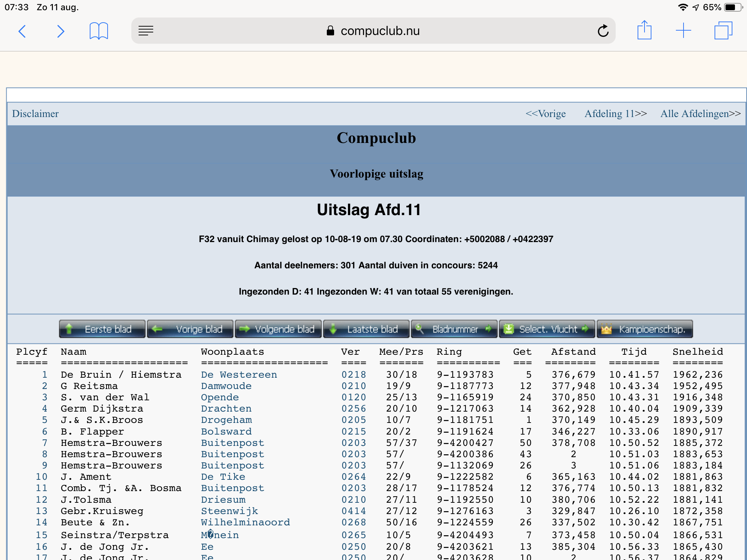Click place number 5 link
Screen dimensions: 747x560
[x=44, y=420]
